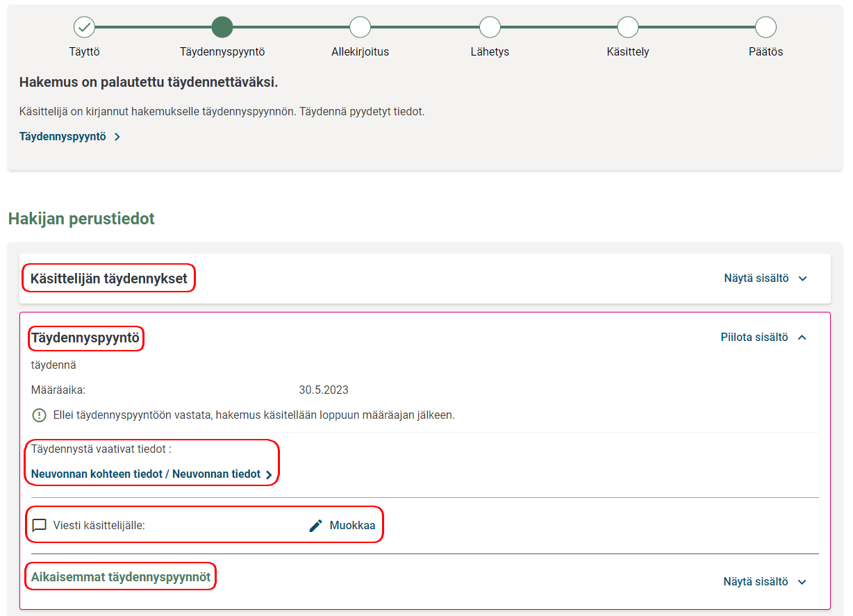Open the Täydennyspyyntö link in top notice
The width and height of the screenshot is (853, 616).
click(x=63, y=137)
